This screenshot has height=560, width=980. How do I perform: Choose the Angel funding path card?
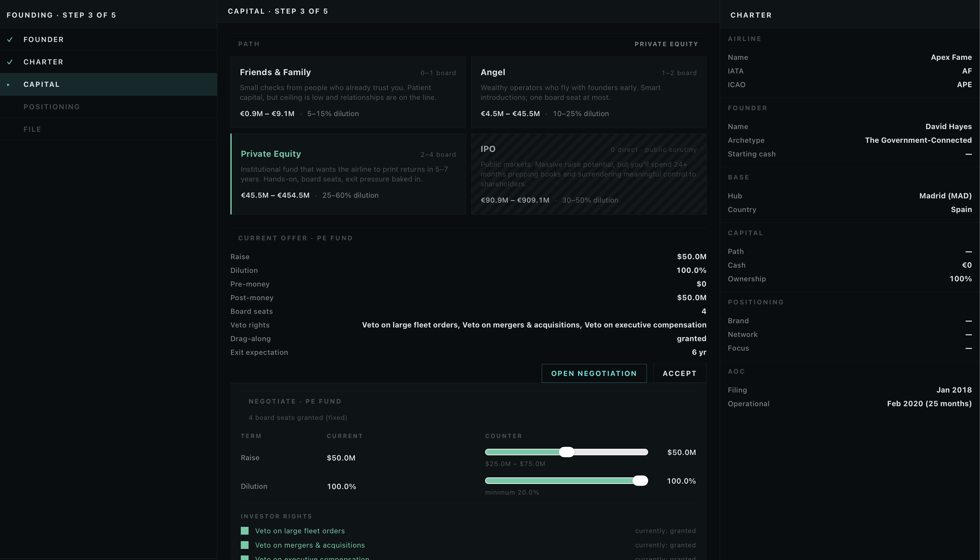(589, 92)
